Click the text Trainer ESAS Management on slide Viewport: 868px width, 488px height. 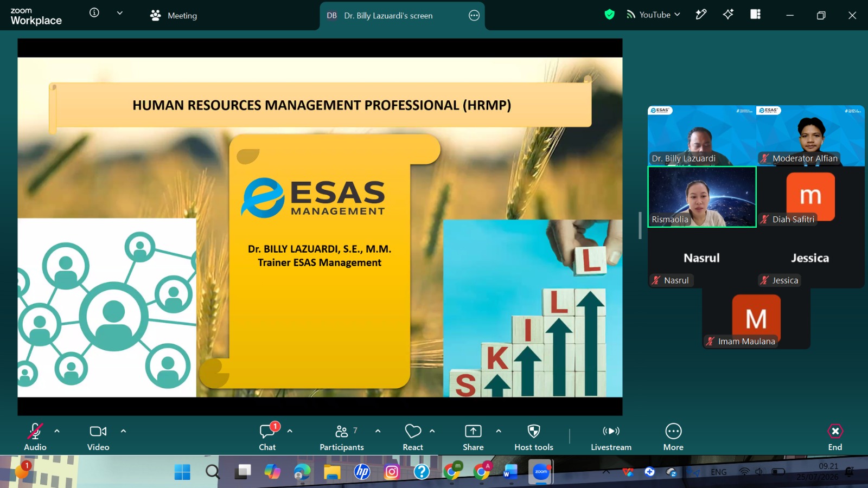(x=320, y=262)
